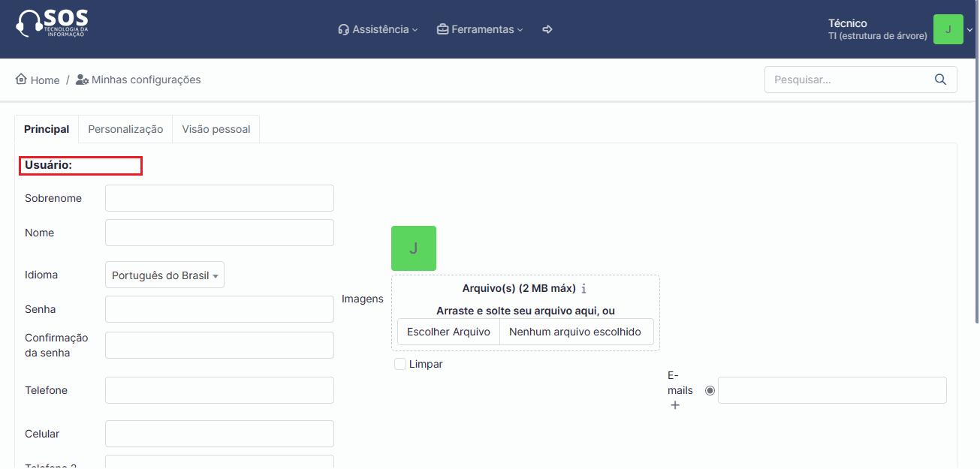Expand the Ferramentas menu

(x=480, y=29)
